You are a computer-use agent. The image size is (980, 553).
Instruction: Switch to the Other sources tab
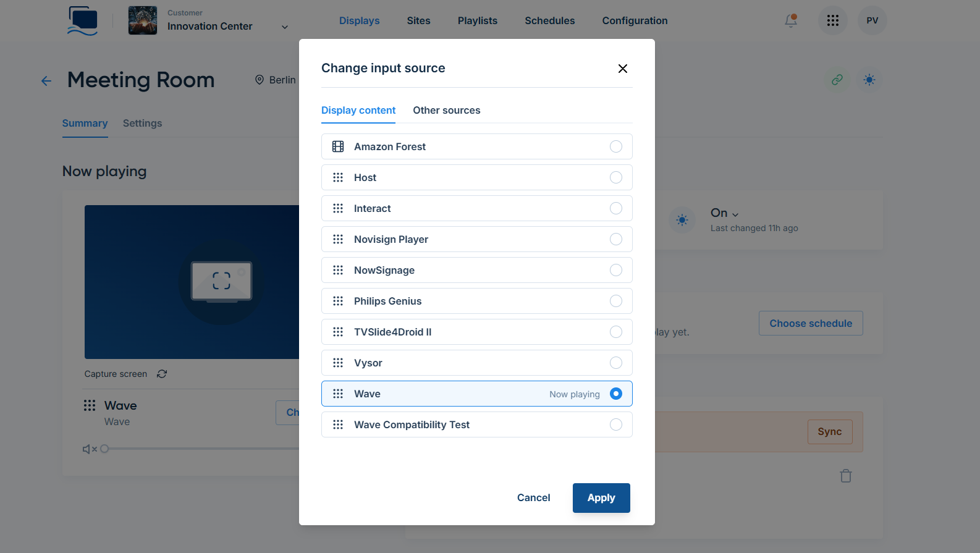pyautogui.click(x=447, y=111)
